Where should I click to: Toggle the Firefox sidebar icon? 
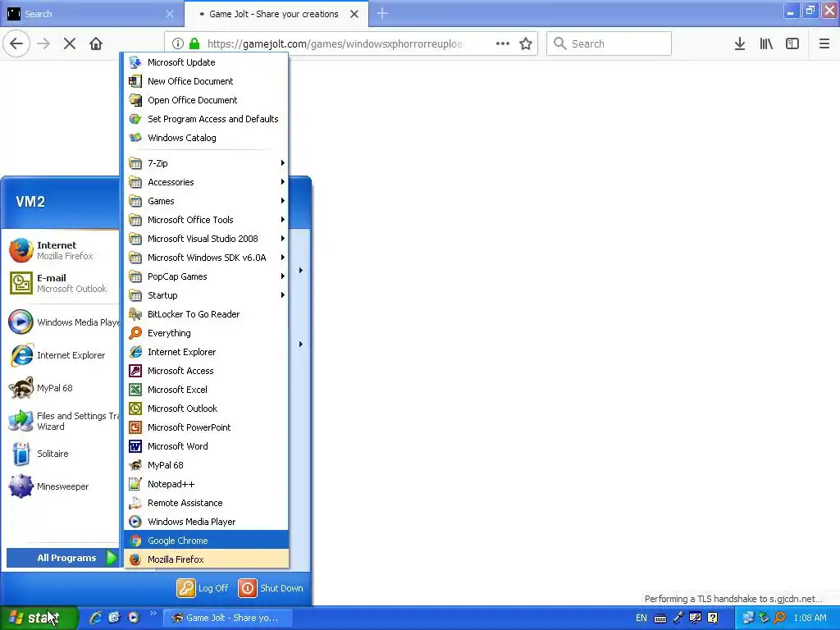click(792, 43)
